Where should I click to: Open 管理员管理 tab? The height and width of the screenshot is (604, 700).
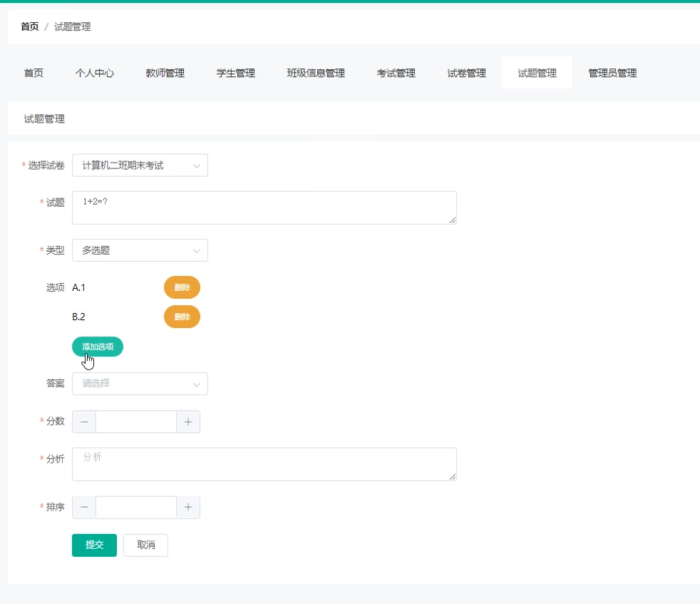point(612,73)
